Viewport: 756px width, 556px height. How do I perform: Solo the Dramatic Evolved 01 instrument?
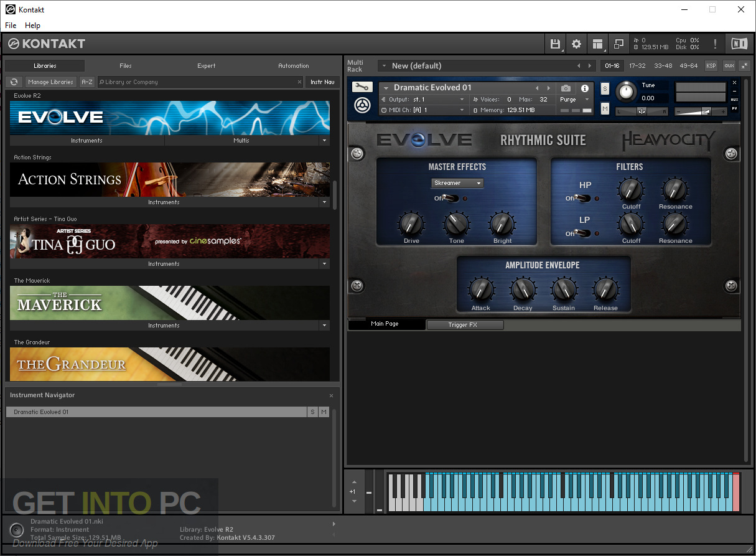[605, 89]
